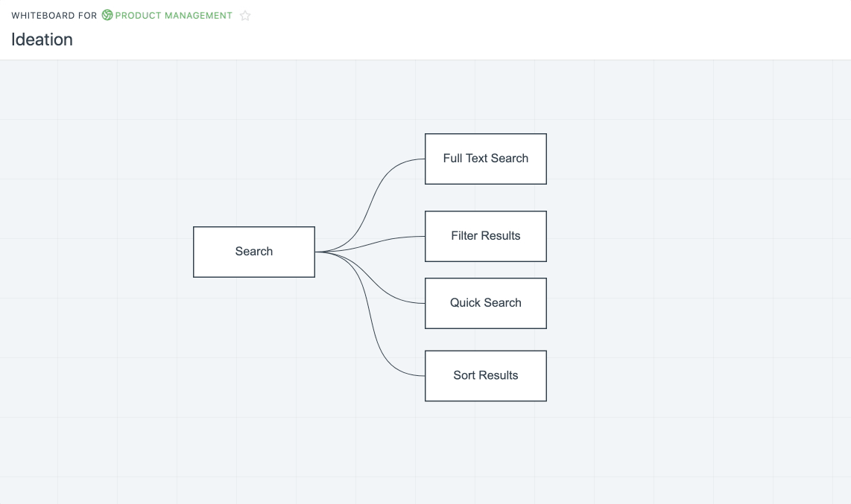Click the Quick Search text label
The height and width of the screenshot is (504, 851).
tap(485, 303)
